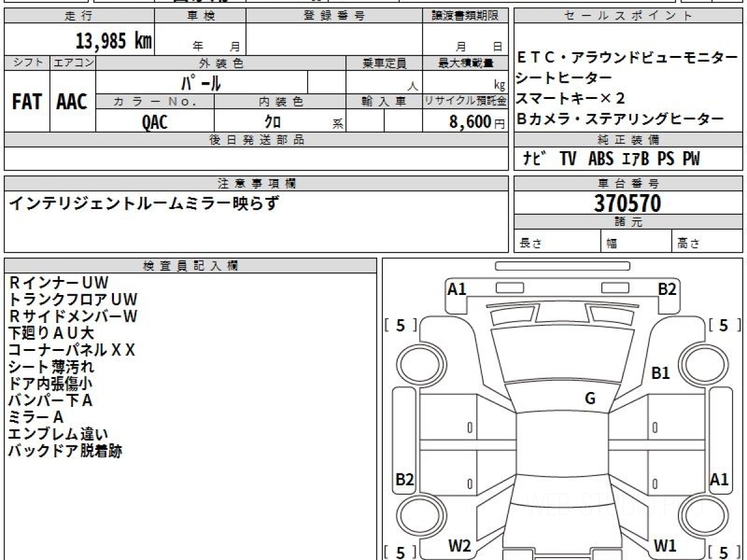The height and width of the screenshot is (560, 747).
Task: Click the ＥＴＣ・アラウンドビューモニター sales point
Action: click(627, 58)
